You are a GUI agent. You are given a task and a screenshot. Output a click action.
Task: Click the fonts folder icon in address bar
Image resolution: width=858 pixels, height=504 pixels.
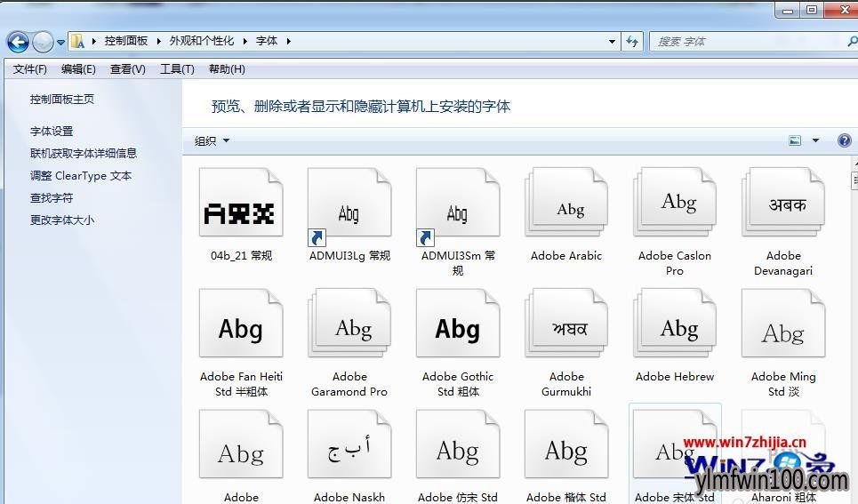[x=78, y=41]
